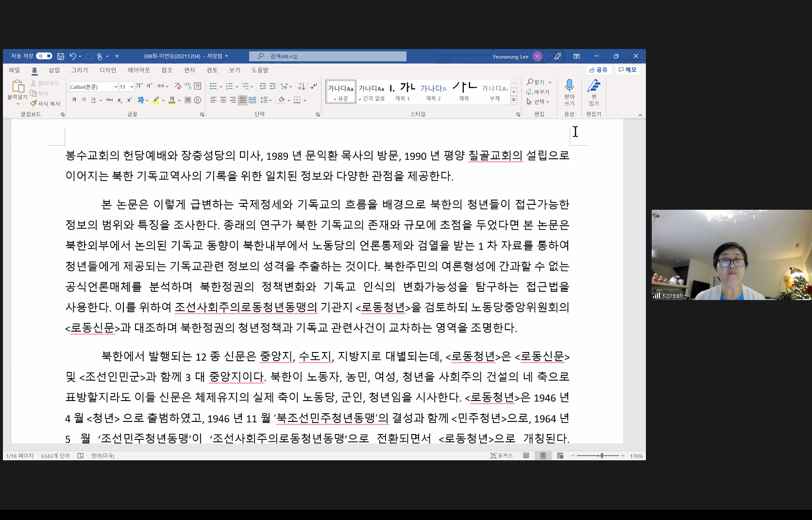Click the 받아쓰기 (Dictate) microphone icon
812x520 pixels.
pyautogui.click(x=569, y=86)
